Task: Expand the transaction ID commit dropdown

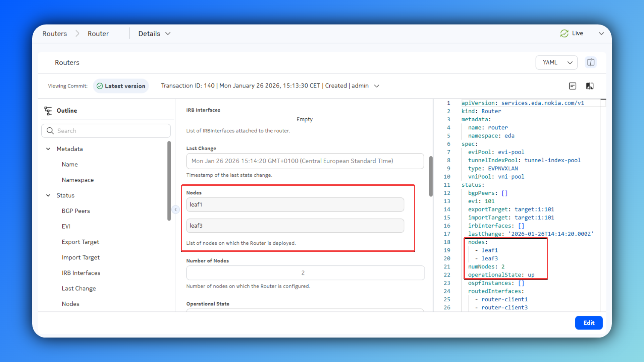Action: [x=377, y=86]
